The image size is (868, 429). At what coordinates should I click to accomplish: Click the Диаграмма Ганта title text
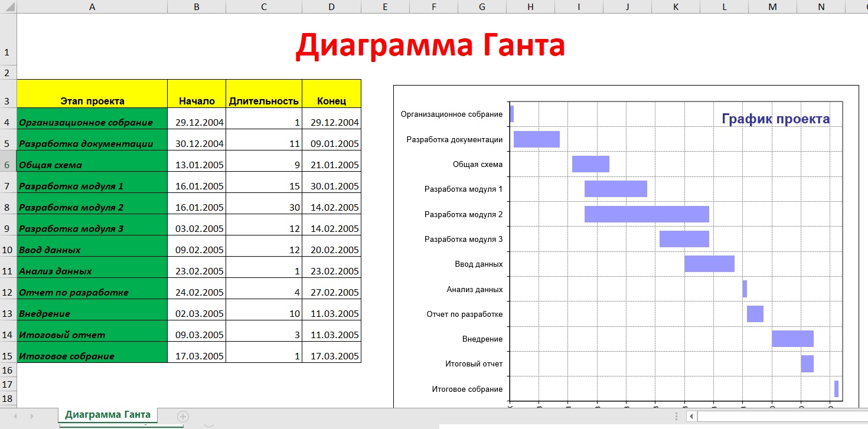click(x=430, y=45)
